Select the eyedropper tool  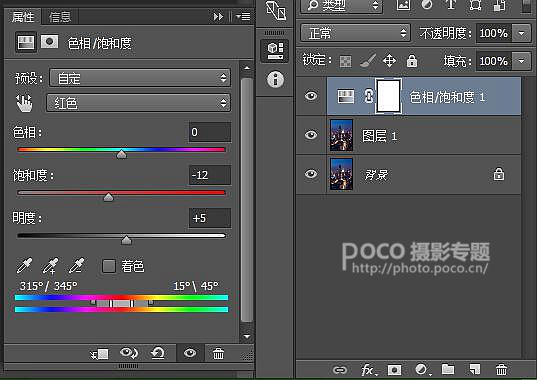(x=24, y=266)
